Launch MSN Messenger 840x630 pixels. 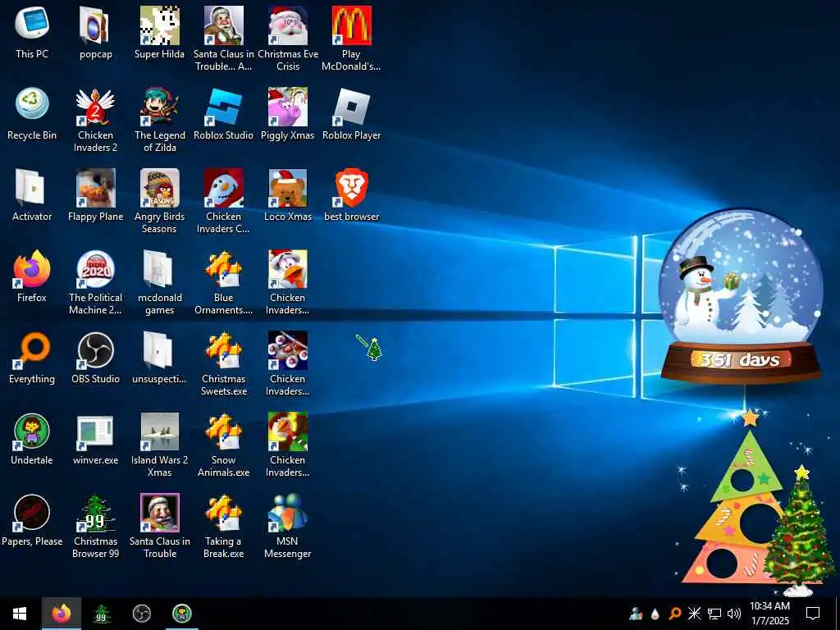[288, 526]
